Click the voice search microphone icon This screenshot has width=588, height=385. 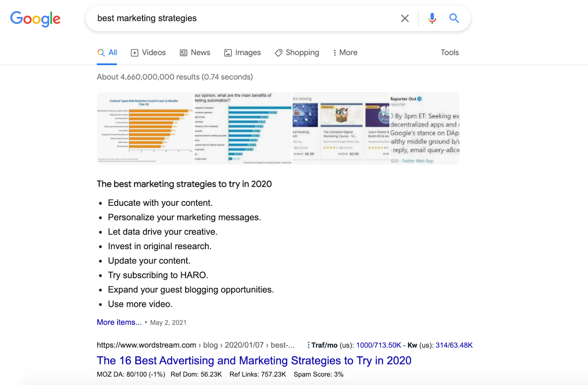pyautogui.click(x=432, y=18)
